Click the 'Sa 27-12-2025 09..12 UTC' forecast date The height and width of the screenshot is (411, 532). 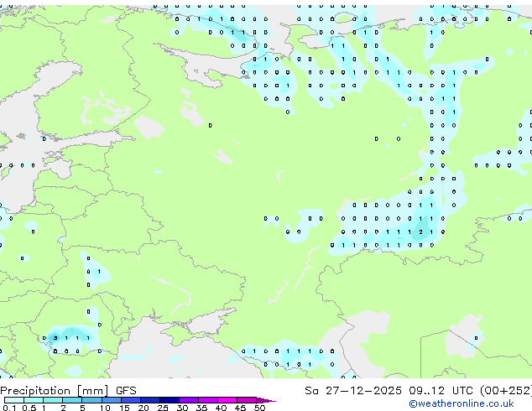click(389, 391)
